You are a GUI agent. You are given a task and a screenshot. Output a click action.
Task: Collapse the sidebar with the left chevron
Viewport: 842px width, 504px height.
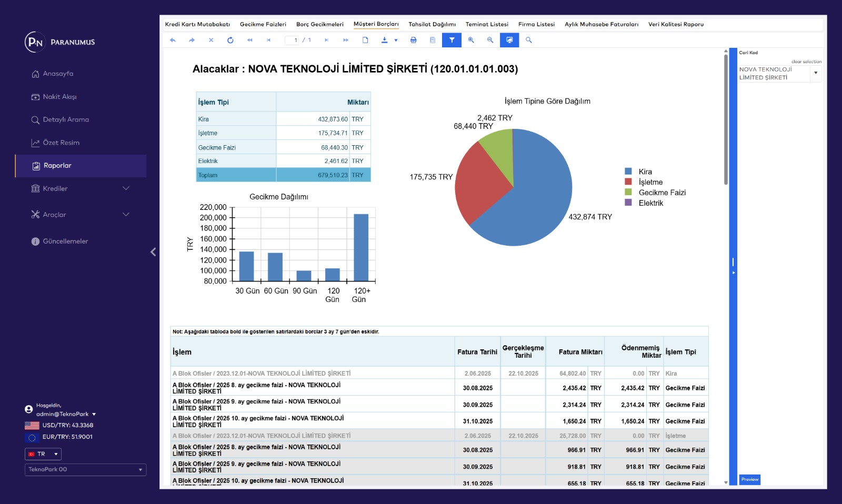coord(153,252)
